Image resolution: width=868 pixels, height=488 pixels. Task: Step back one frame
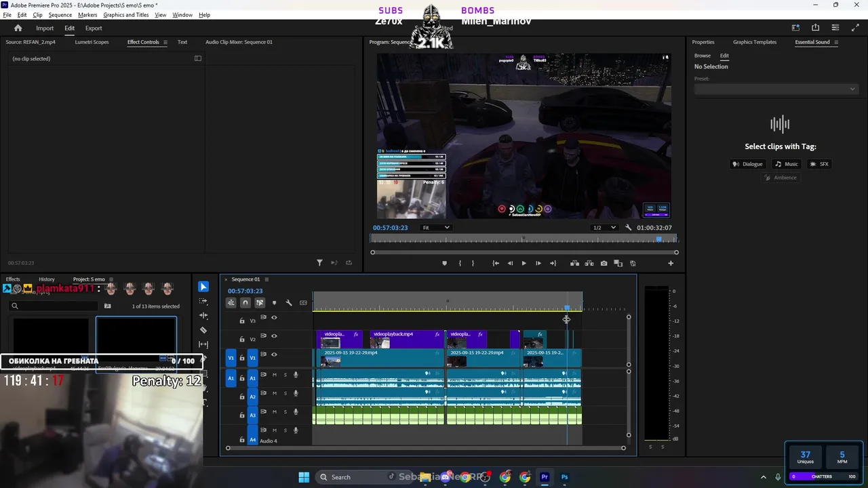pyautogui.click(x=510, y=263)
